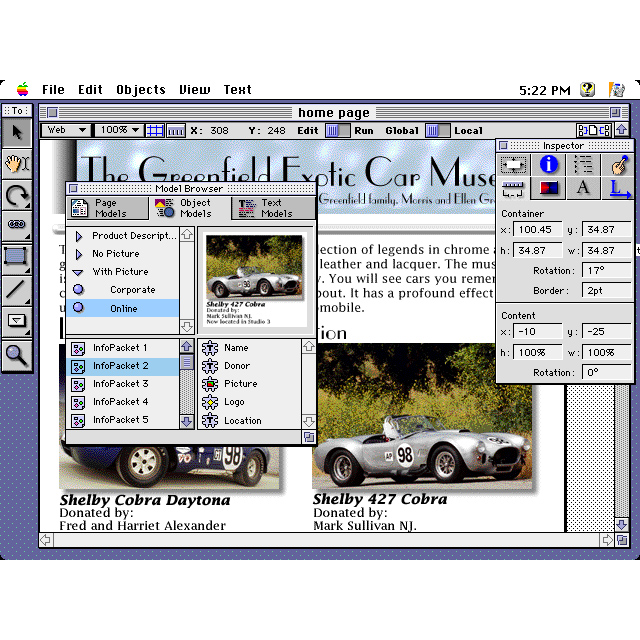The image size is (640, 640).
Task: Click home page vertical scroll down arrow
Action: click(622, 524)
